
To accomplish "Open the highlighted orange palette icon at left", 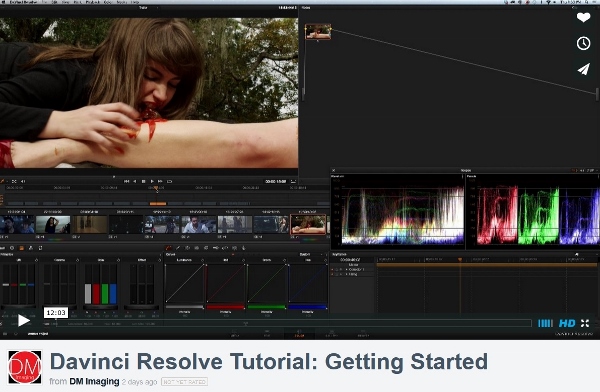I will tap(21, 248).
